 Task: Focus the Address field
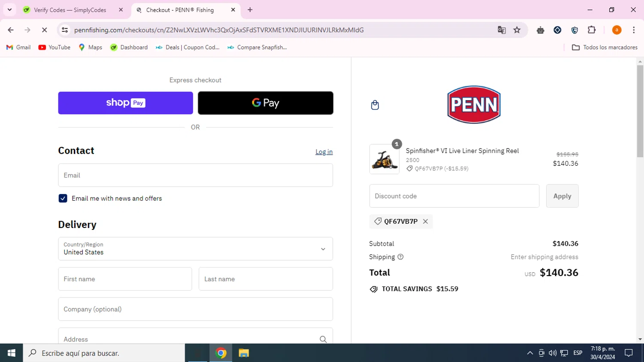click(195, 336)
